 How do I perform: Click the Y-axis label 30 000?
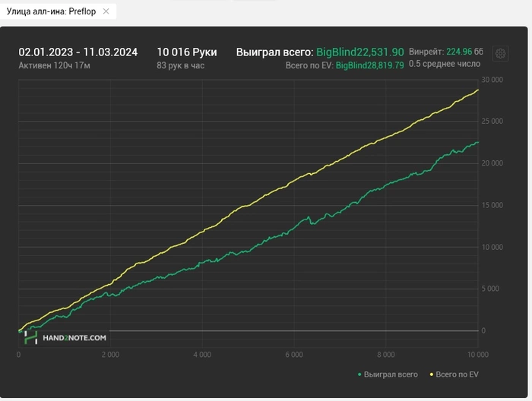pyautogui.click(x=492, y=80)
